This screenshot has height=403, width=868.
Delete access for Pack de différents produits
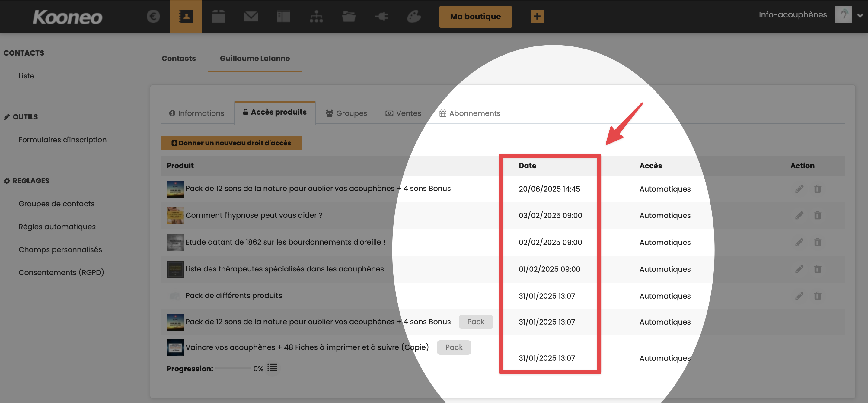(818, 296)
